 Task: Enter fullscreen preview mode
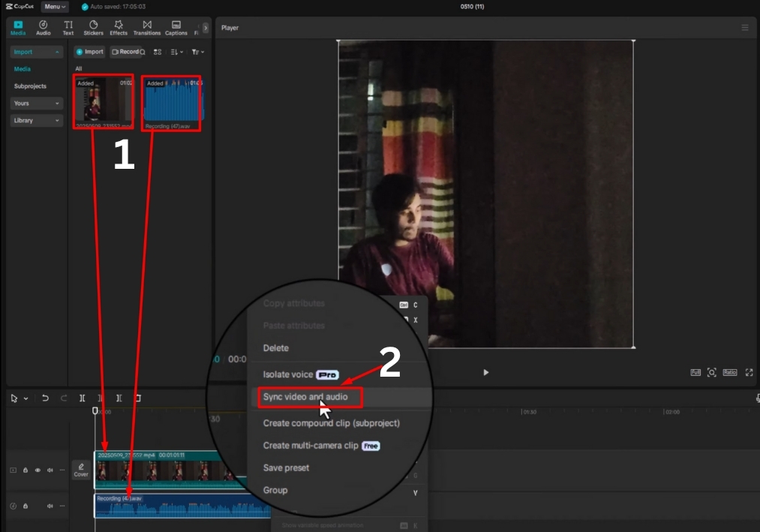point(749,372)
